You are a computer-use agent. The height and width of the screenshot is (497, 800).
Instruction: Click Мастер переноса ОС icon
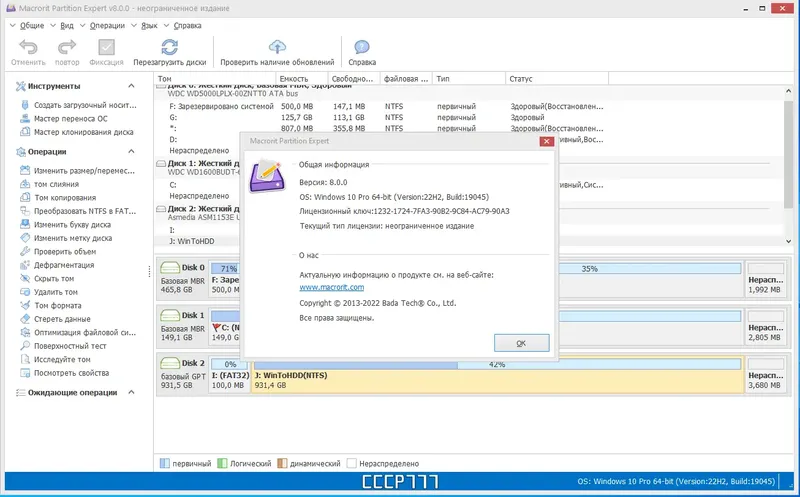click(x=24, y=118)
